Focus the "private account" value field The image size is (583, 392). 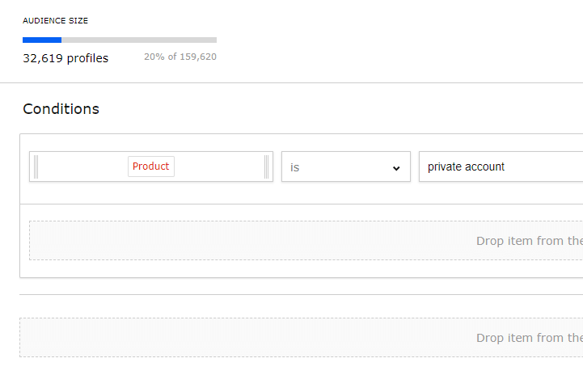coord(501,167)
